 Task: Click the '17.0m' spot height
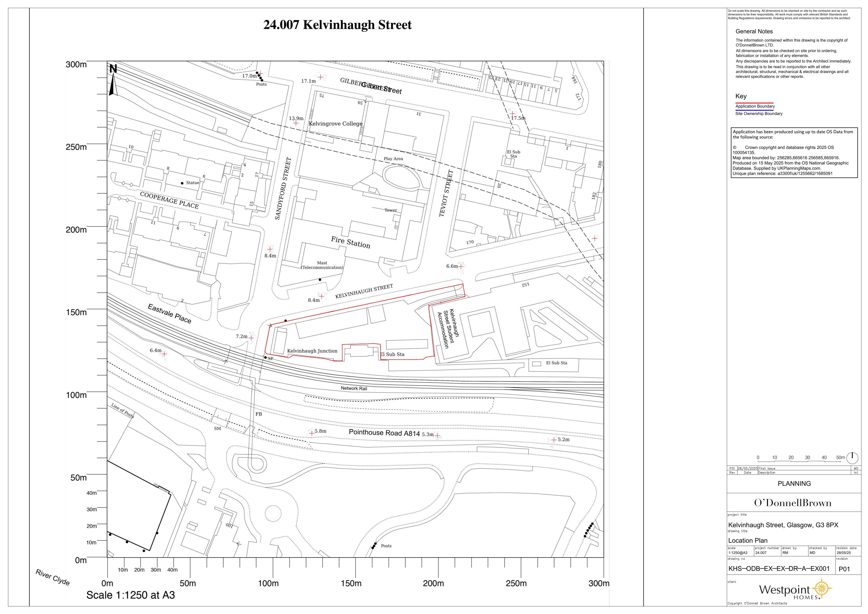249,76
